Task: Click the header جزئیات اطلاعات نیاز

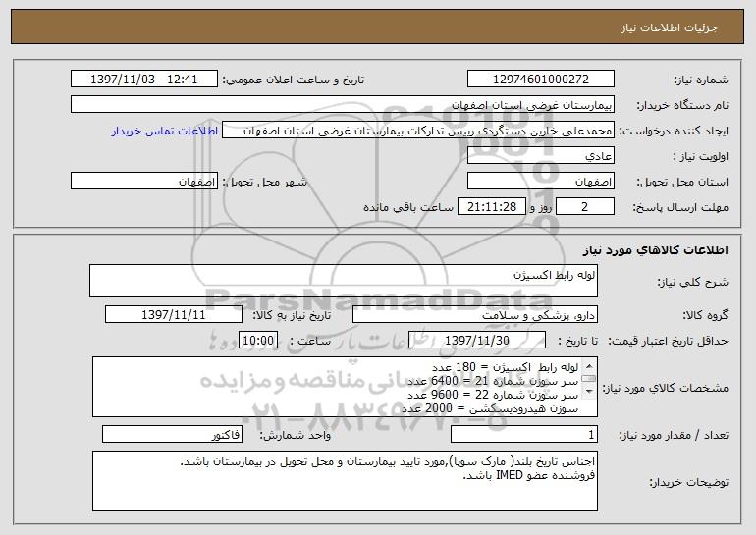Action: click(669, 27)
